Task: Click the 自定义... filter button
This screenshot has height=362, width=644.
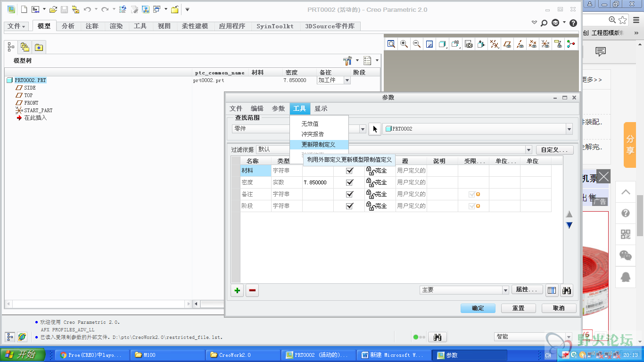Action: click(x=555, y=150)
